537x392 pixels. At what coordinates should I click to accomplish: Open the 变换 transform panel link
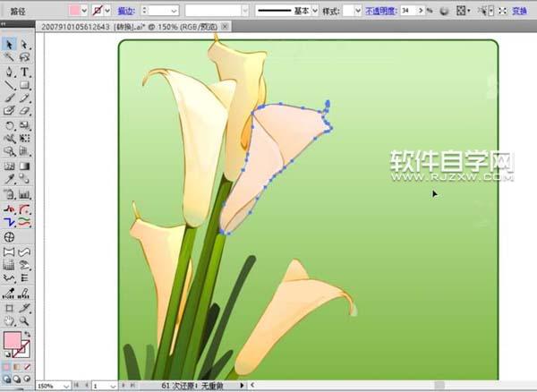point(519,11)
